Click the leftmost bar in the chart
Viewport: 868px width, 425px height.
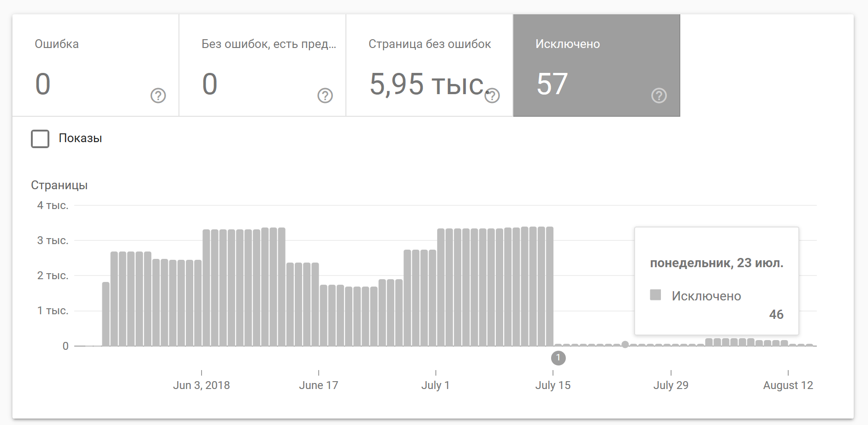click(106, 314)
